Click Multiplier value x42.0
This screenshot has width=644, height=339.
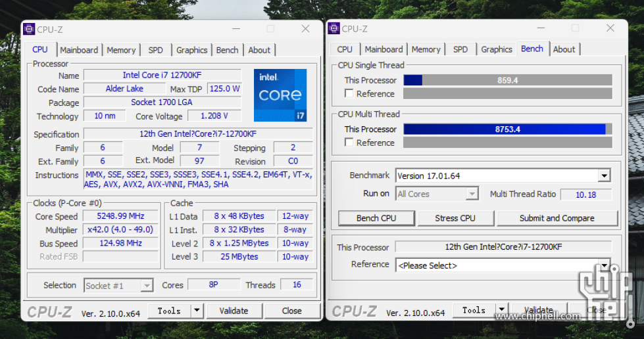pos(120,229)
